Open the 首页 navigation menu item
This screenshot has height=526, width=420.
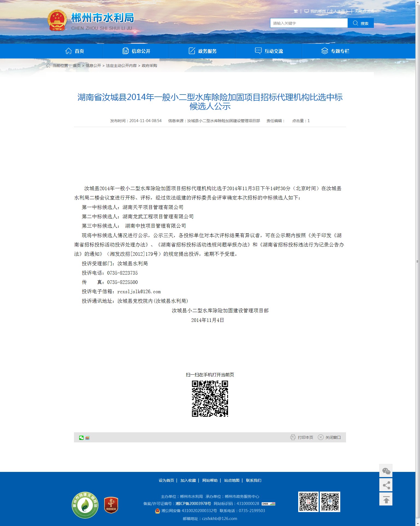75,51
